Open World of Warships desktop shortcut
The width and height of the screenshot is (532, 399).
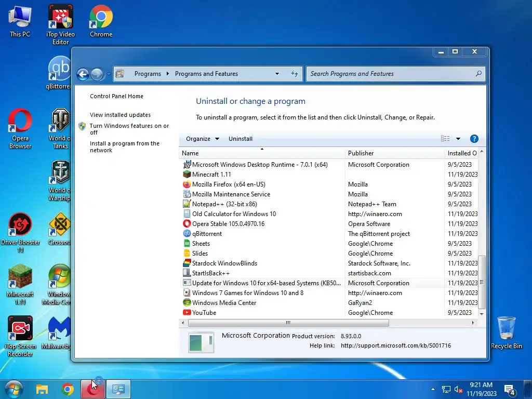(x=60, y=180)
